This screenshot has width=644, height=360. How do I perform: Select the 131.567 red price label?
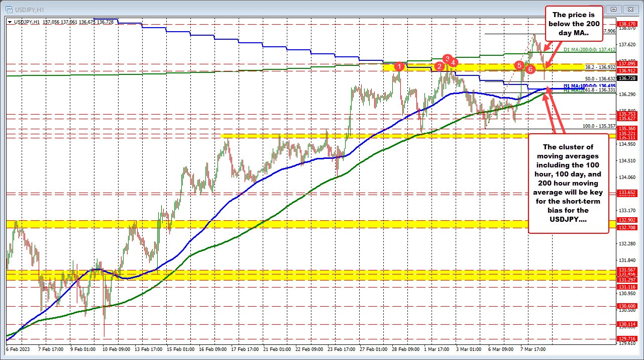(626, 270)
